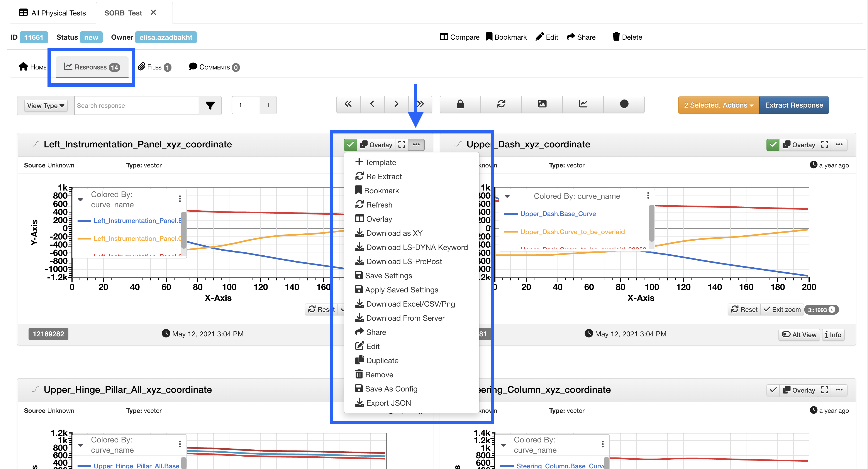Click Overlay button on Upper_Dash card
The width and height of the screenshot is (868, 469).
798,145
